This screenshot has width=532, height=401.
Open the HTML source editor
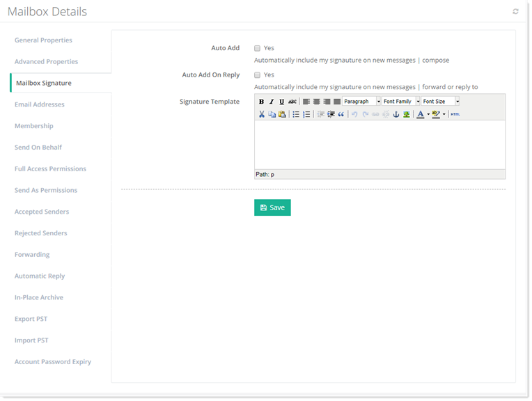[x=455, y=114]
